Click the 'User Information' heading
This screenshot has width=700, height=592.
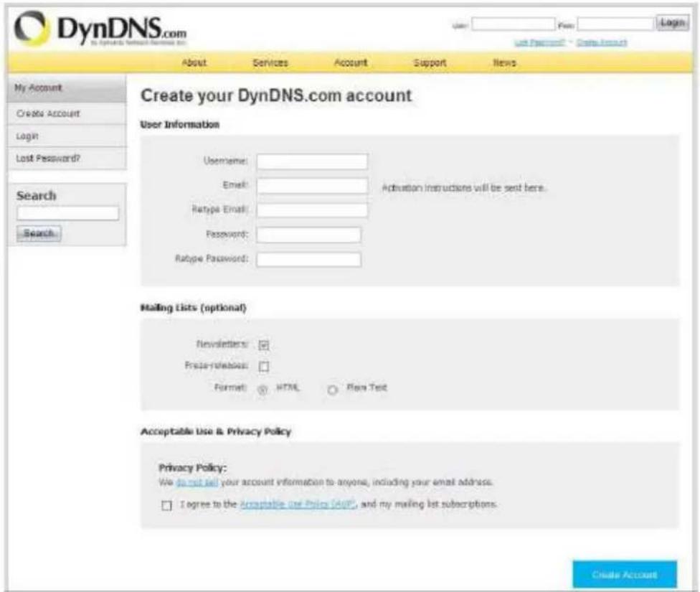[x=180, y=125]
